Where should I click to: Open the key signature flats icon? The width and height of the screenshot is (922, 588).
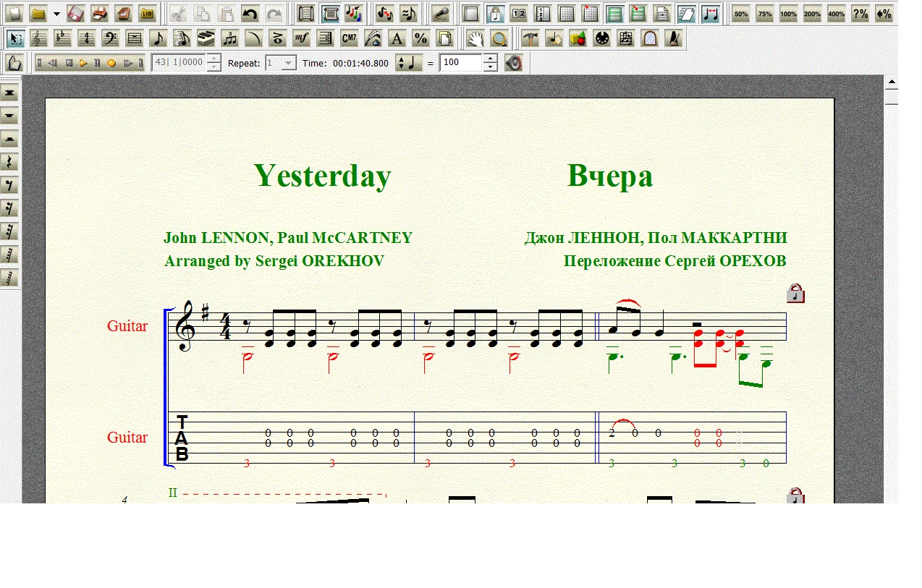(63, 38)
